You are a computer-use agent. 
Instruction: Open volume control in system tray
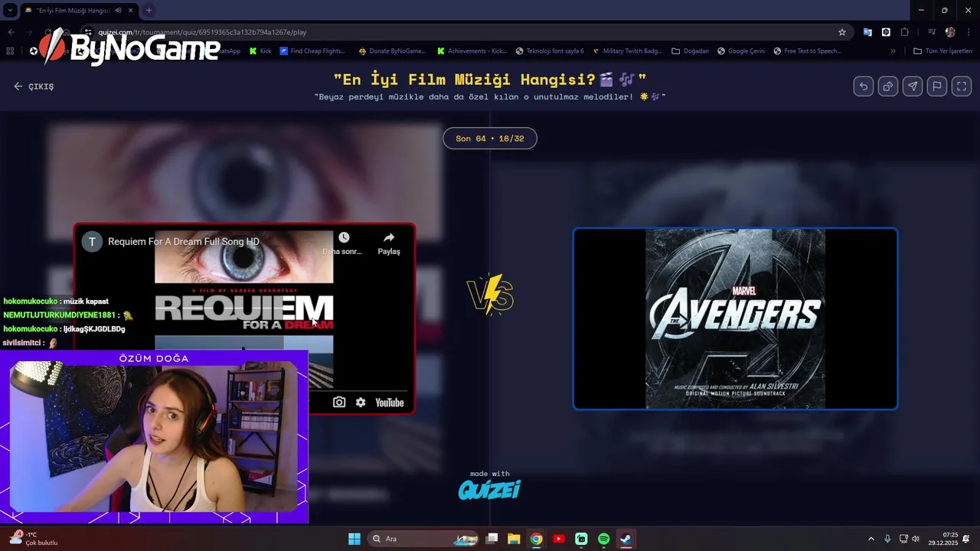pyautogui.click(x=915, y=539)
